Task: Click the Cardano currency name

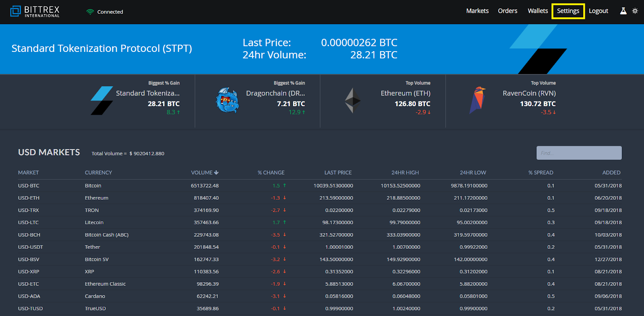Action: click(95, 296)
